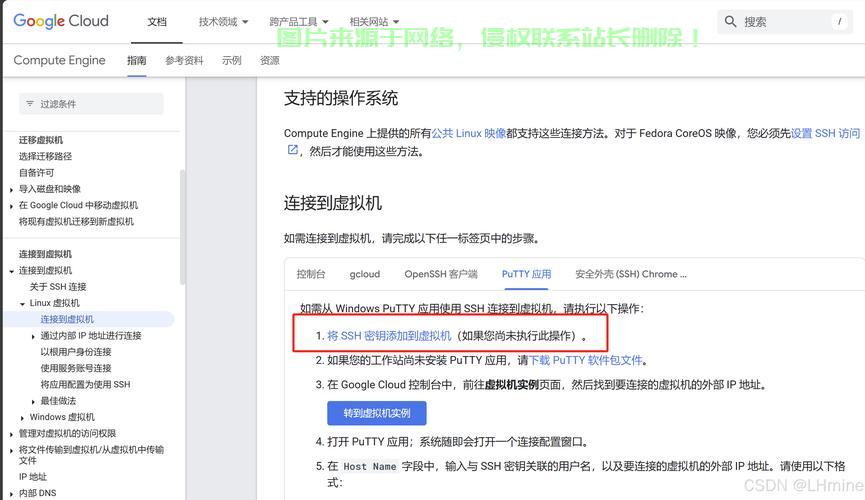
Task: Switch to the 参考资料 tab
Action: tap(184, 60)
